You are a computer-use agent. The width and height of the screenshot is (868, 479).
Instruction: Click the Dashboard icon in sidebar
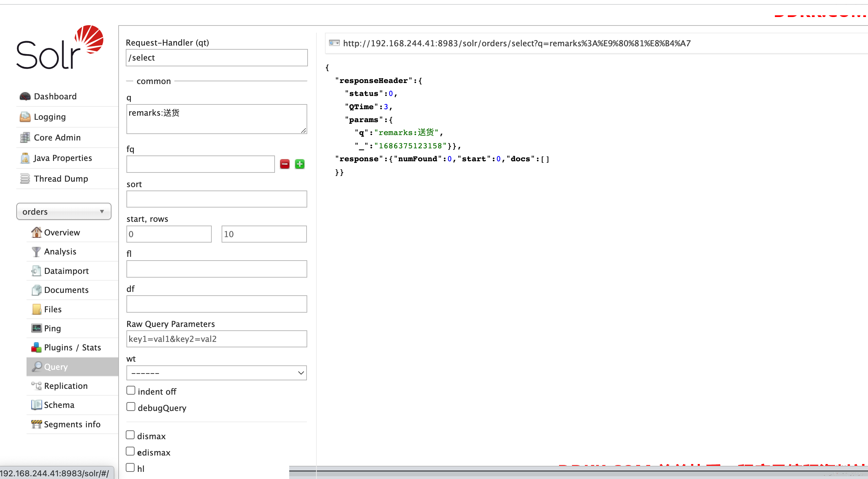pos(25,96)
